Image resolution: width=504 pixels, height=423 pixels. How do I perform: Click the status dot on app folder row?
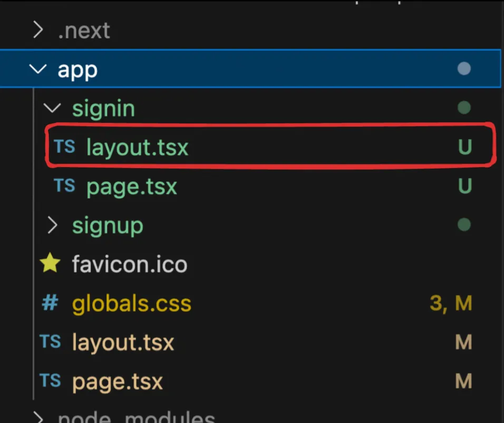[464, 69]
